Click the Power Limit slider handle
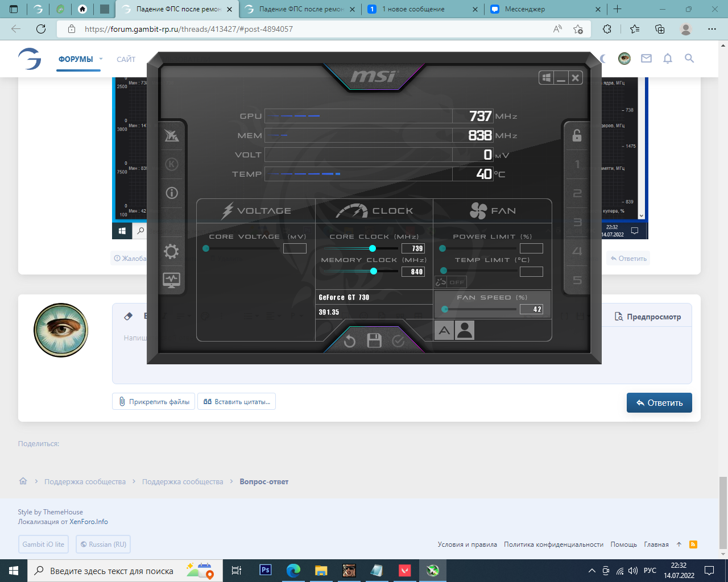Image resolution: width=728 pixels, height=582 pixels. click(x=442, y=248)
